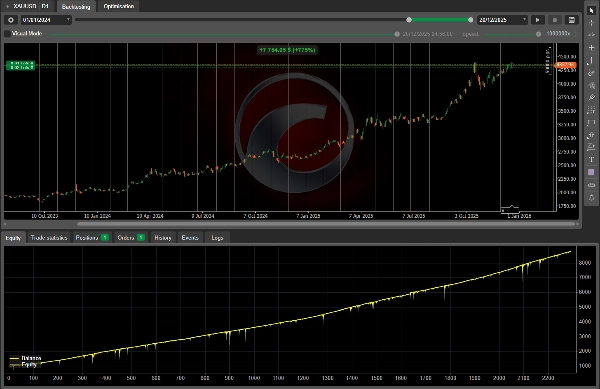Select the pen brush tool
This screenshot has width=600, height=389.
coord(591,98)
